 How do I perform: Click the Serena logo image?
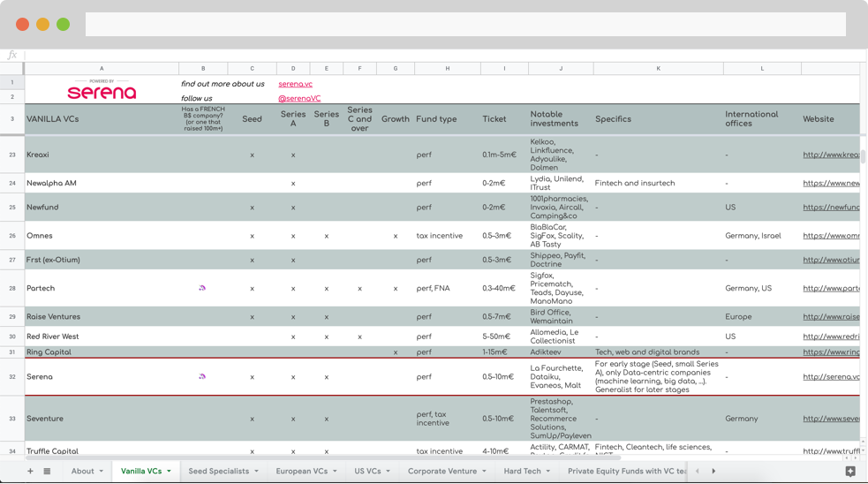(x=102, y=90)
